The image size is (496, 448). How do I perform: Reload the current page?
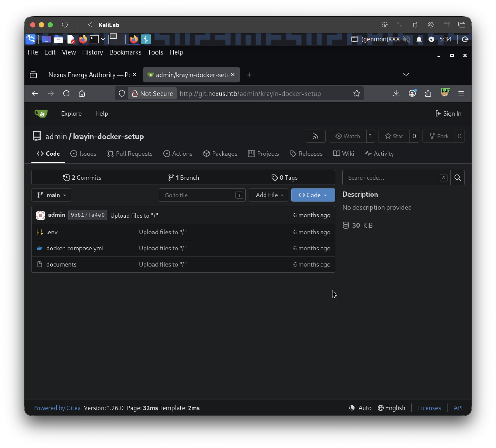[66, 94]
